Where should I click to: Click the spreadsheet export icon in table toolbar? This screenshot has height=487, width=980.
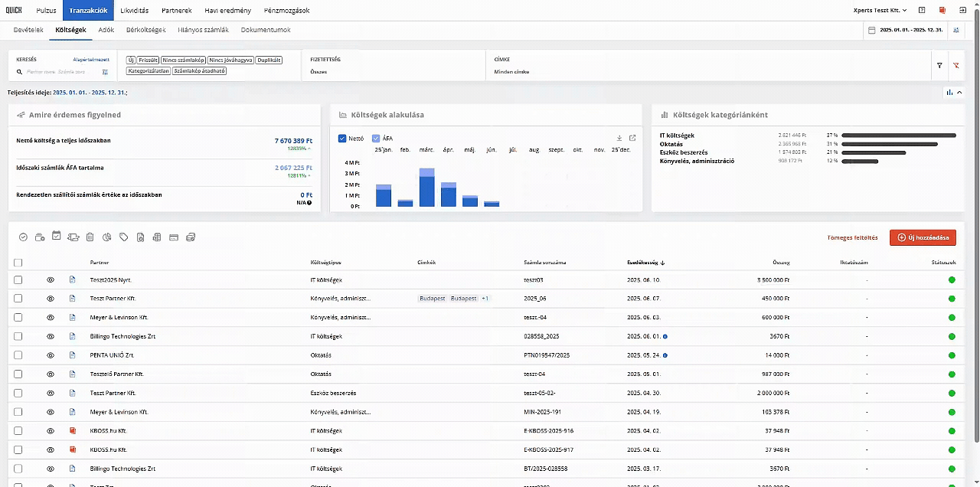point(157,237)
